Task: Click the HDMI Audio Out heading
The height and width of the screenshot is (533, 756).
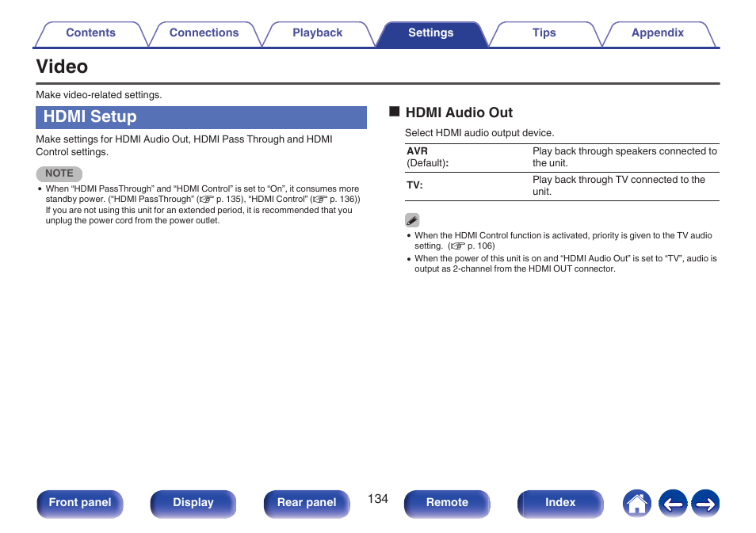Action: (x=459, y=112)
